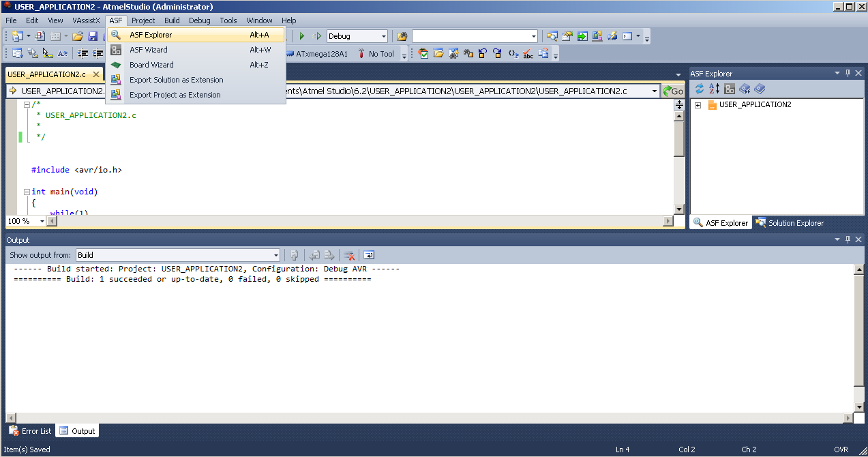The height and width of the screenshot is (457, 868).
Task: Click the Open File in Solution VAssistX icon
Action: (x=438, y=54)
